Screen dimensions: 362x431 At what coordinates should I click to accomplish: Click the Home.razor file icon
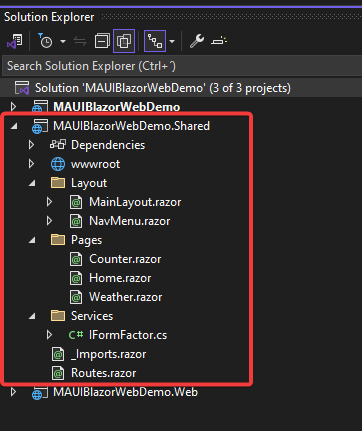click(76, 278)
